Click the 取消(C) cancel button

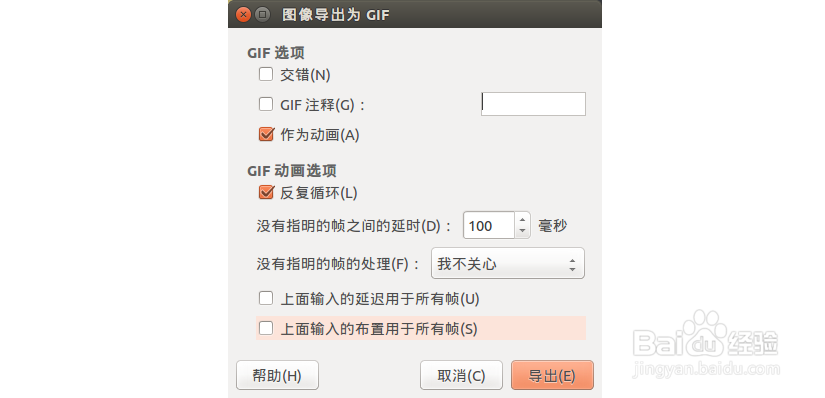click(461, 375)
